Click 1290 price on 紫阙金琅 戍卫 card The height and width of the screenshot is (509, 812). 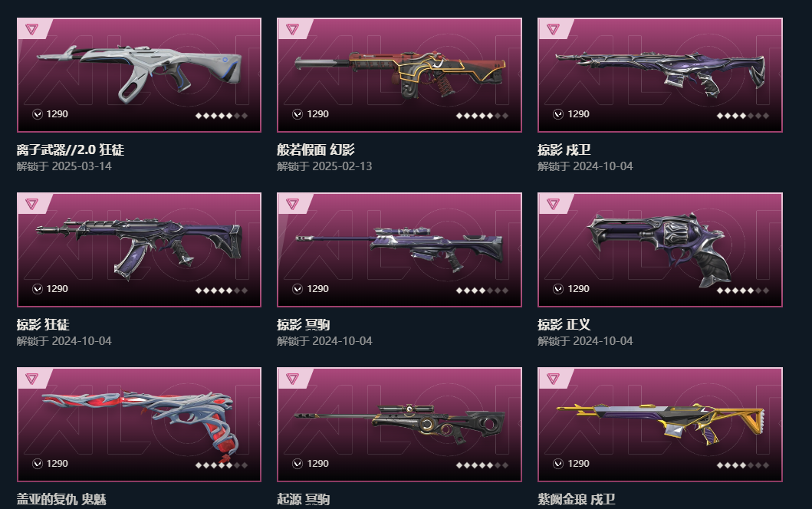tap(578, 464)
